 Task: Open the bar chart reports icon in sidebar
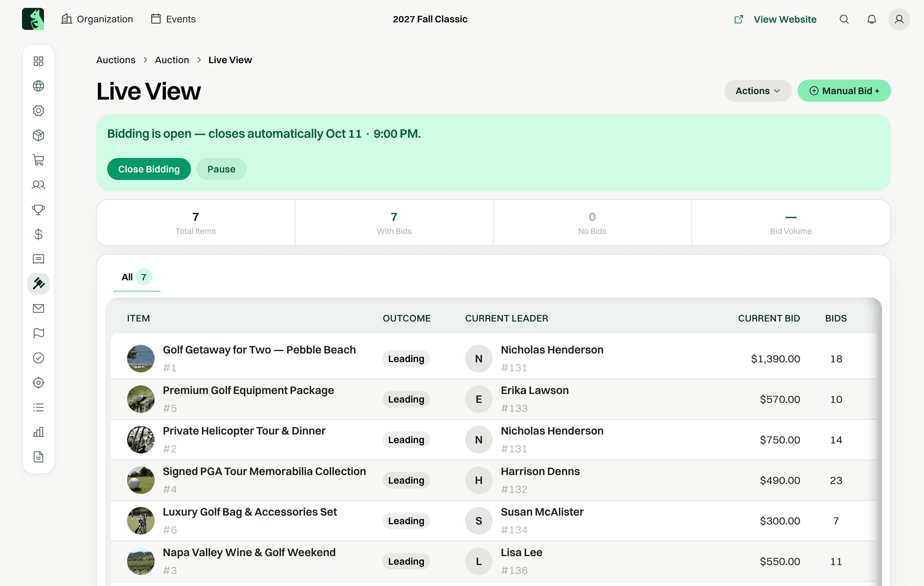click(x=38, y=432)
